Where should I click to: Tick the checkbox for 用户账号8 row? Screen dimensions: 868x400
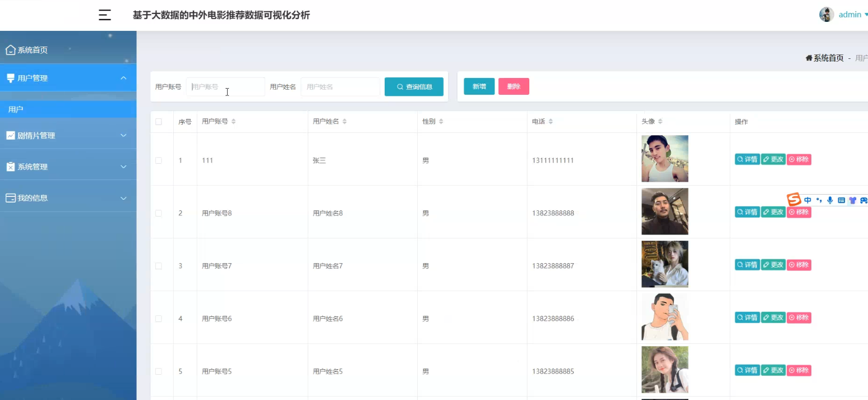pyautogui.click(x=159, y=213)
